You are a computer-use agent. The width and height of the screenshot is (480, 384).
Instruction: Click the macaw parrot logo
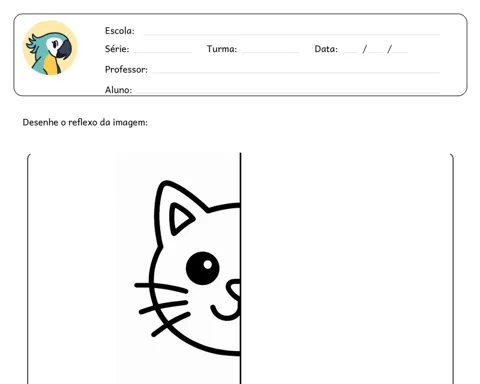(50, 48)
